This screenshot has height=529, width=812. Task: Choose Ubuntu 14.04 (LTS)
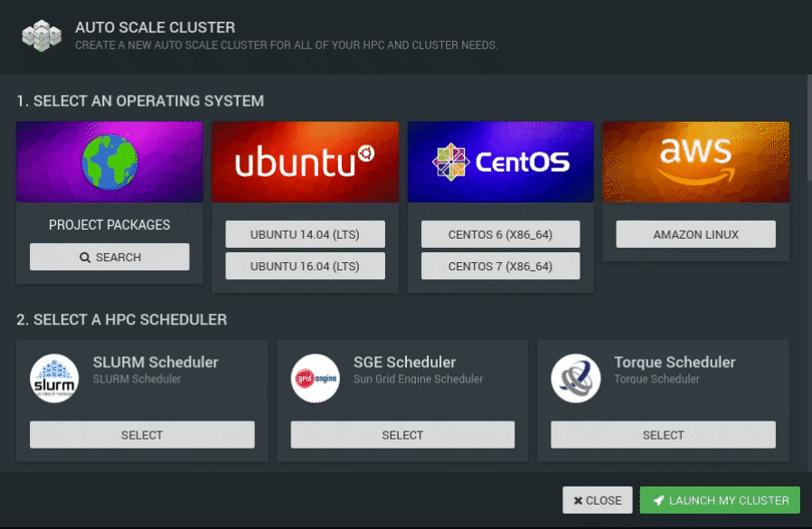coord(305,234)
